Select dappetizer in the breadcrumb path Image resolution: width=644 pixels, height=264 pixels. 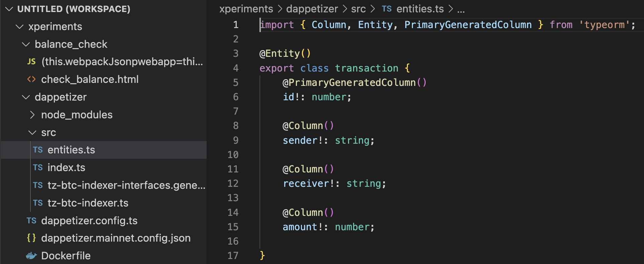pos(312,9)
